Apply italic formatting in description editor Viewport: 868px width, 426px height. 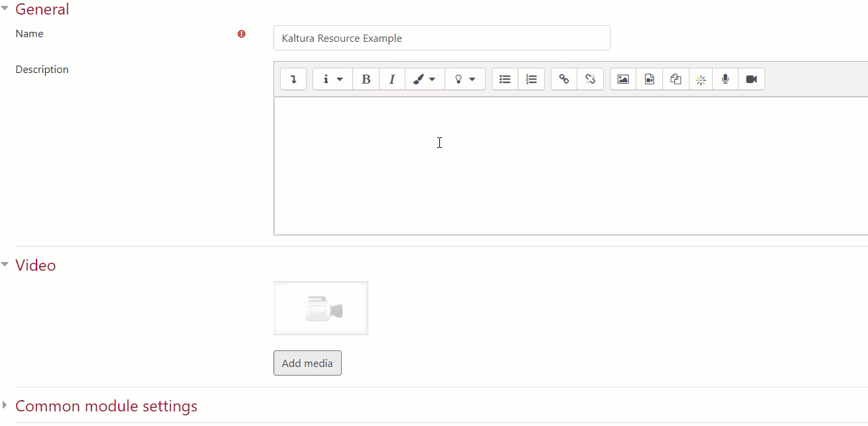click(x=392, y=79)
